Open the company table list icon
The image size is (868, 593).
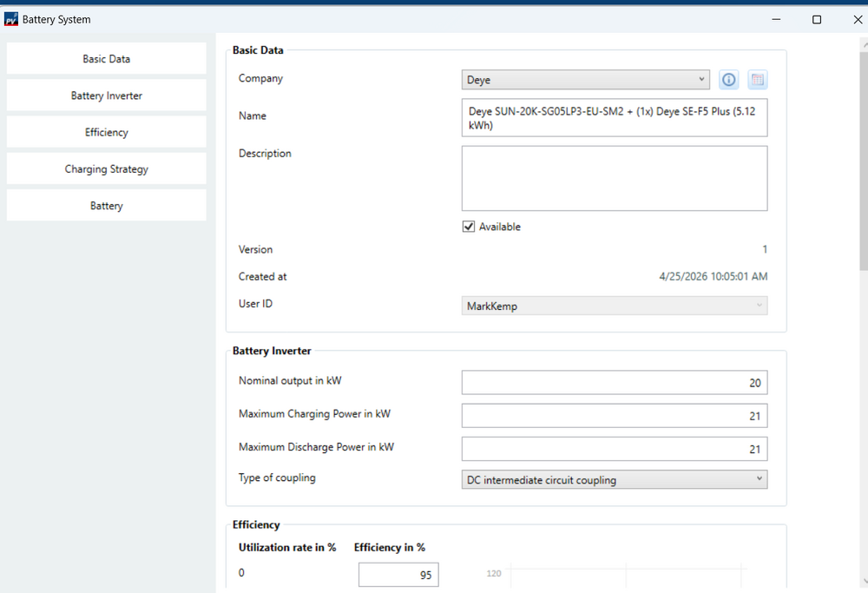758,80
